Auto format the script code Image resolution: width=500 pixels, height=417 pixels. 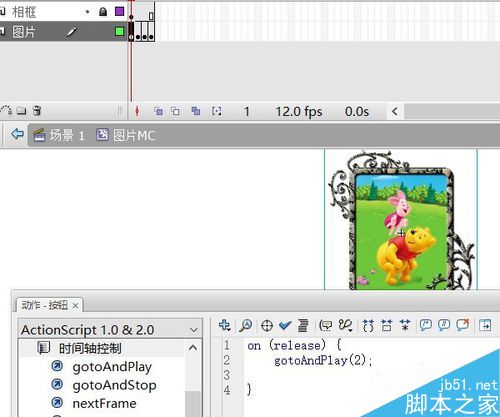point(303,325)
